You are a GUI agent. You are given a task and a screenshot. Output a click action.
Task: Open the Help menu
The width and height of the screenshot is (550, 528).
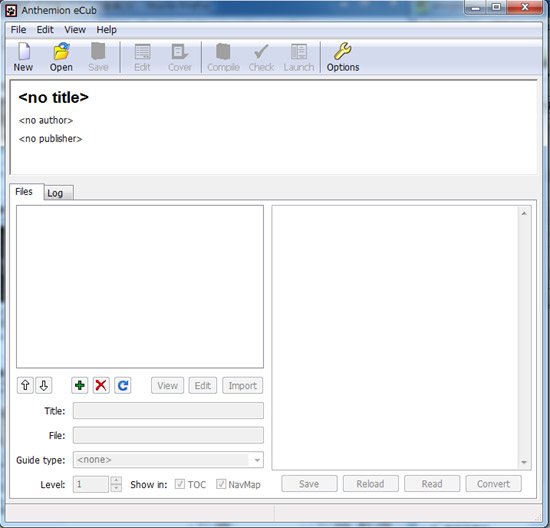[x=106, y=30]
